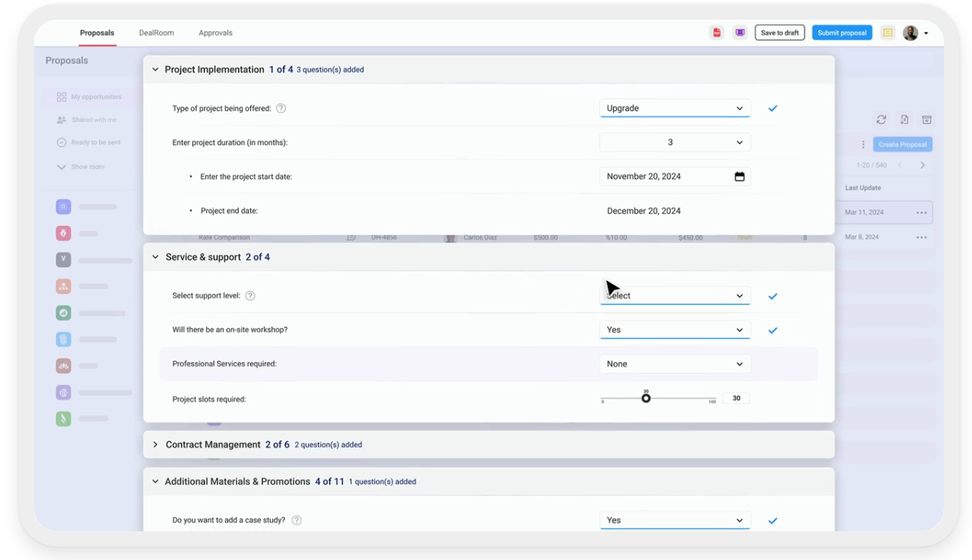Click the Submit proposal button
The width and height of the screenshot is (972, 560).
point(842,33)
